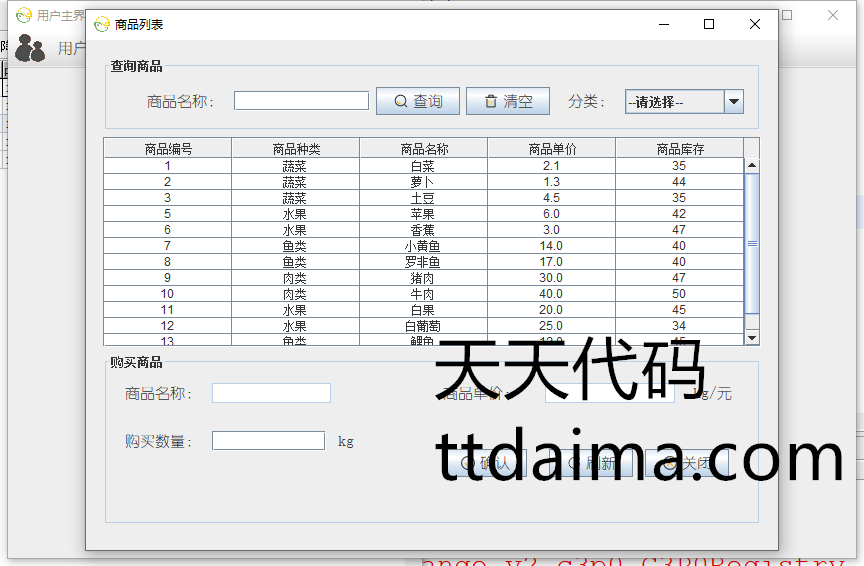Click the user avatar icon in main window
Viewport: 864px width, 566px height.
point(30,48)
